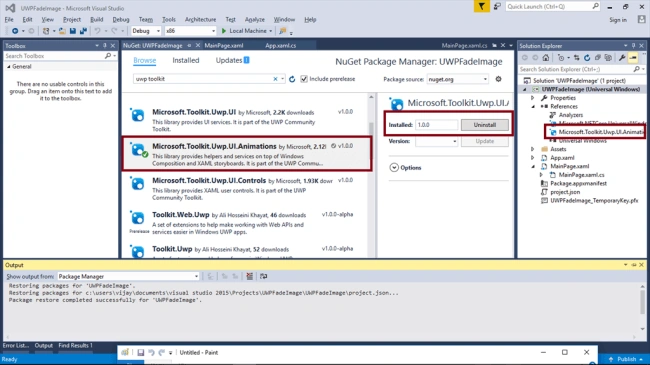The width and height of the screenshot is (650, 365).
Task: Open the Find Results 1 tab
Action: 75,346
